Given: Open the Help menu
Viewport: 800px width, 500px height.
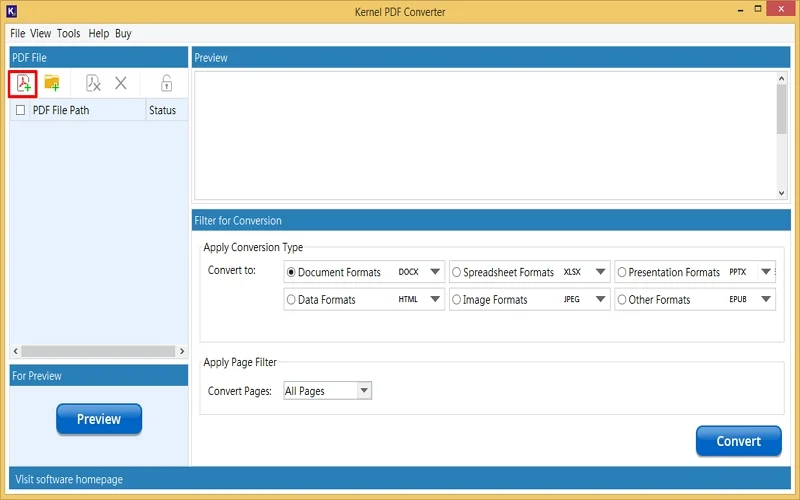Looking at the screenshot, I should click(98, 34).
